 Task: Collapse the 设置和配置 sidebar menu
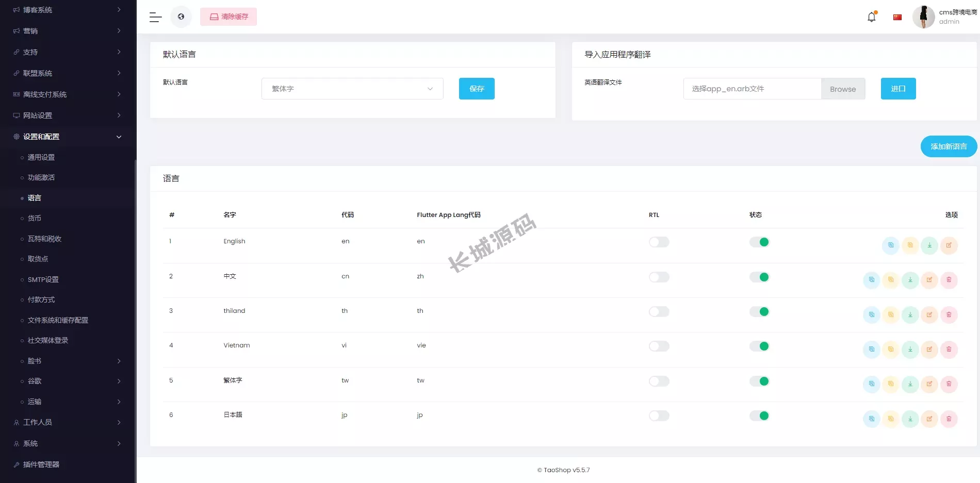click(x=68, y=137)
